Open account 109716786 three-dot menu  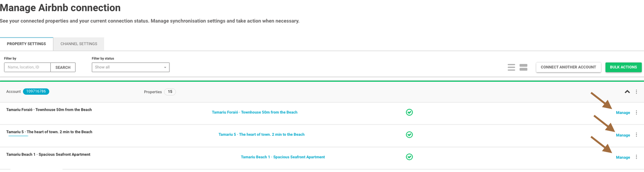pos(636,92)
